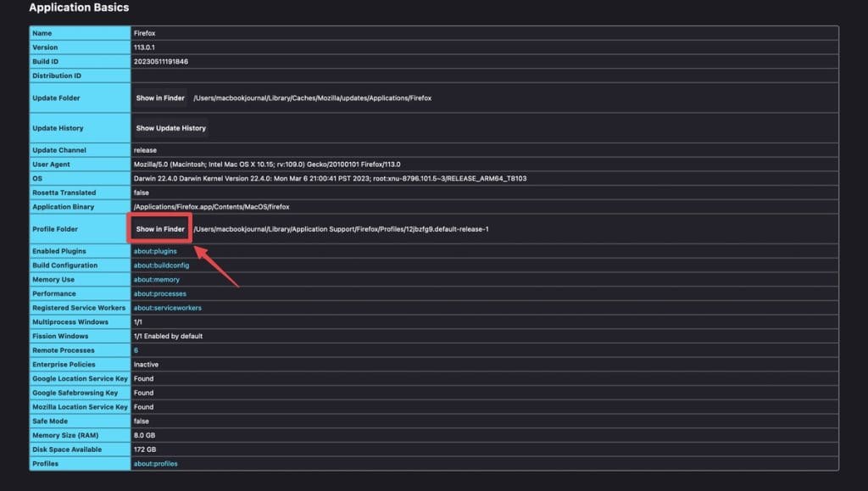Click the Rosetta Translated row label

click(x=64, y=192)
